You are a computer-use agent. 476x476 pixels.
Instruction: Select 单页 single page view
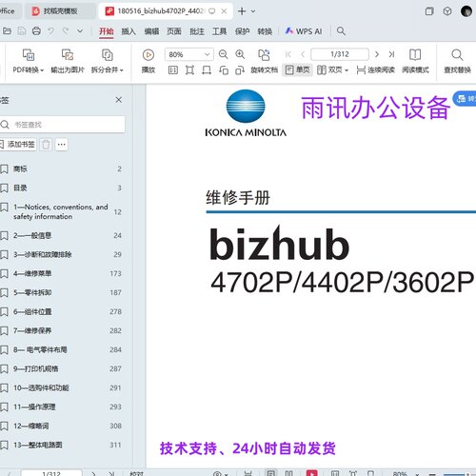(297, 69)
